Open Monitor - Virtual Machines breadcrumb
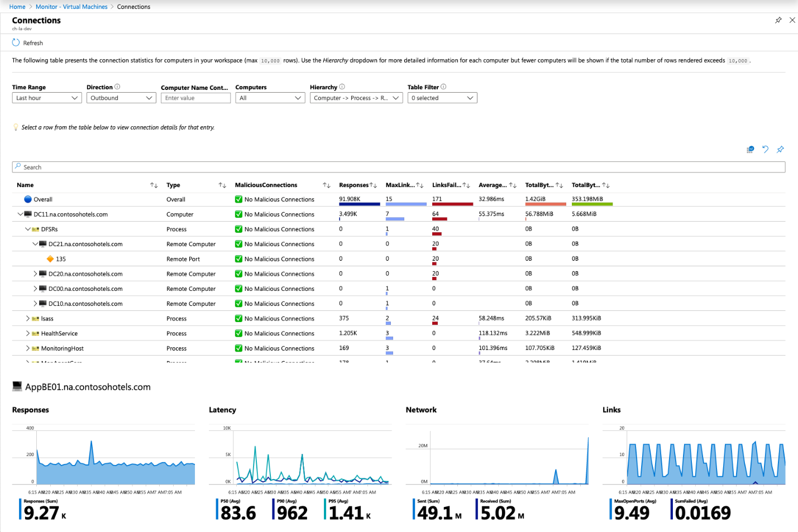This screenshot has height=532, width=798. pyautogui.click(x=71, y=7)
